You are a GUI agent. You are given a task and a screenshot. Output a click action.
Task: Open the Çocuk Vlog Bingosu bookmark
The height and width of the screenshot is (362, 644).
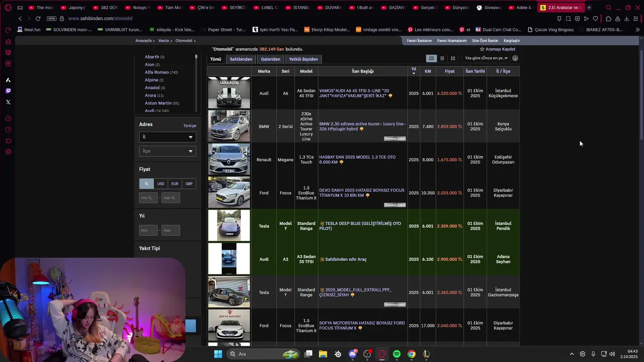coord(550,30)
